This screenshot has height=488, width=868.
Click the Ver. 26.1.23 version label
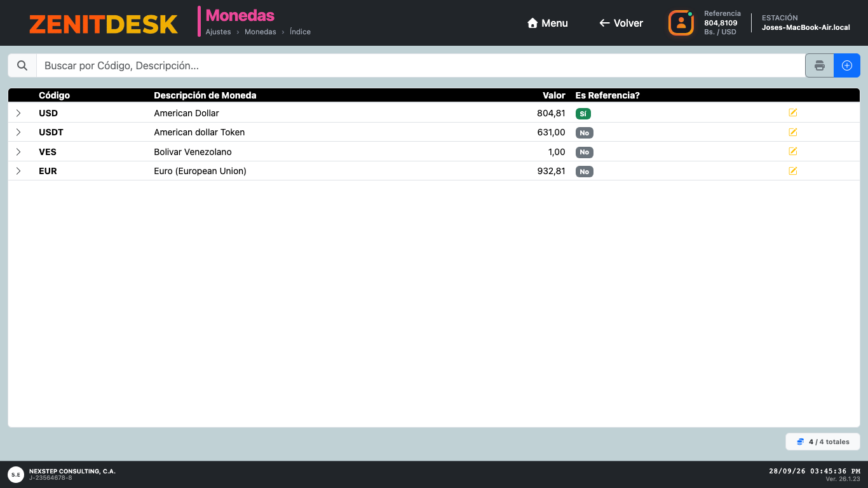(843, 479)
